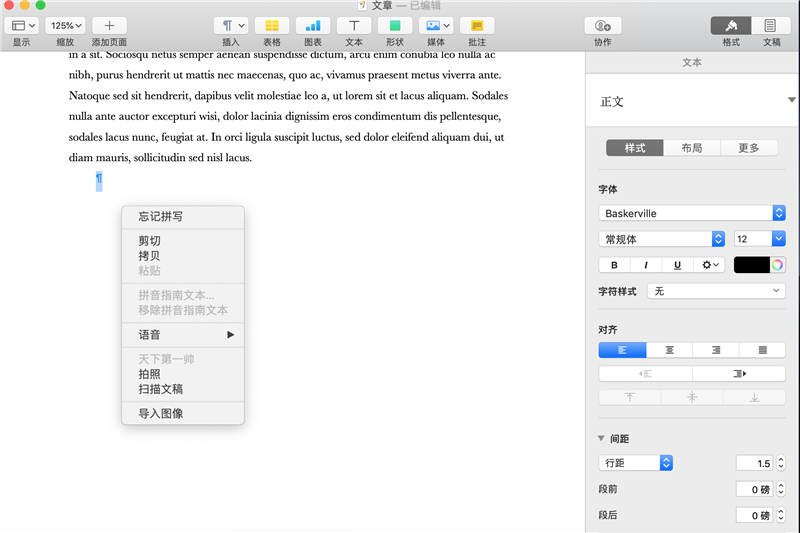Click the Add Page toolbar icon
The width and height of the screenshot is (800, 533).
pos(109,25)
